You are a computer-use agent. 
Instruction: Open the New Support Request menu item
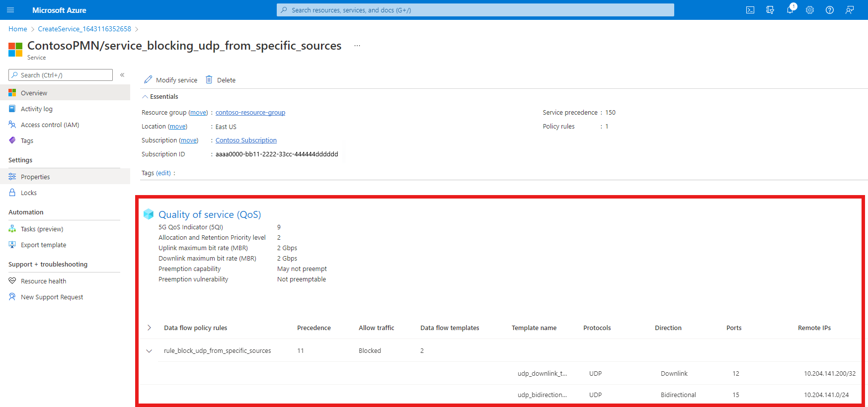65,297
